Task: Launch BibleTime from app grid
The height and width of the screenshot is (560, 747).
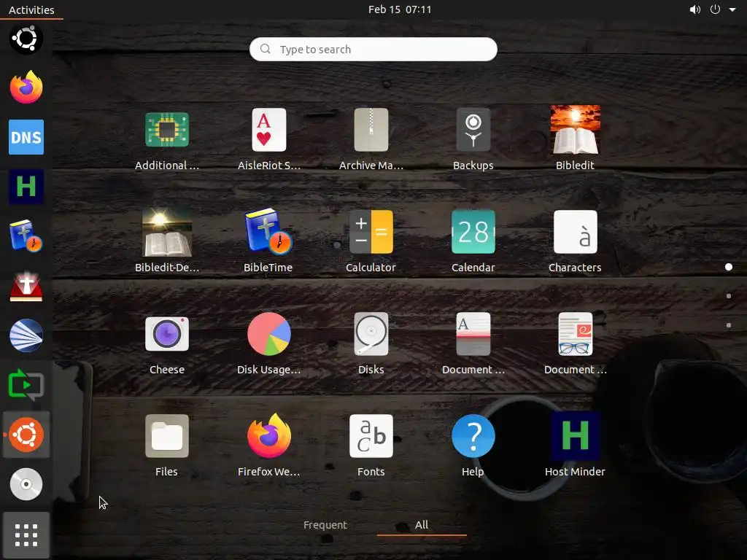Action: (268, 241)
